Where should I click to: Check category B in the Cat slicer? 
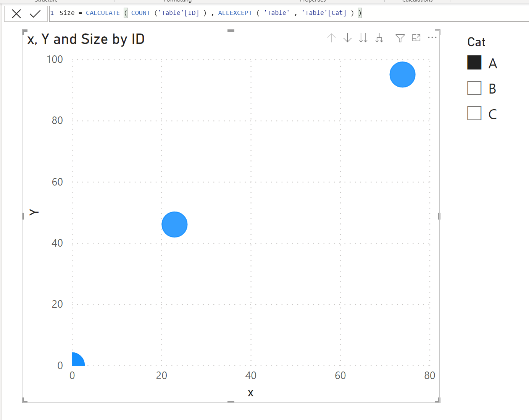(x=474, y=88)
